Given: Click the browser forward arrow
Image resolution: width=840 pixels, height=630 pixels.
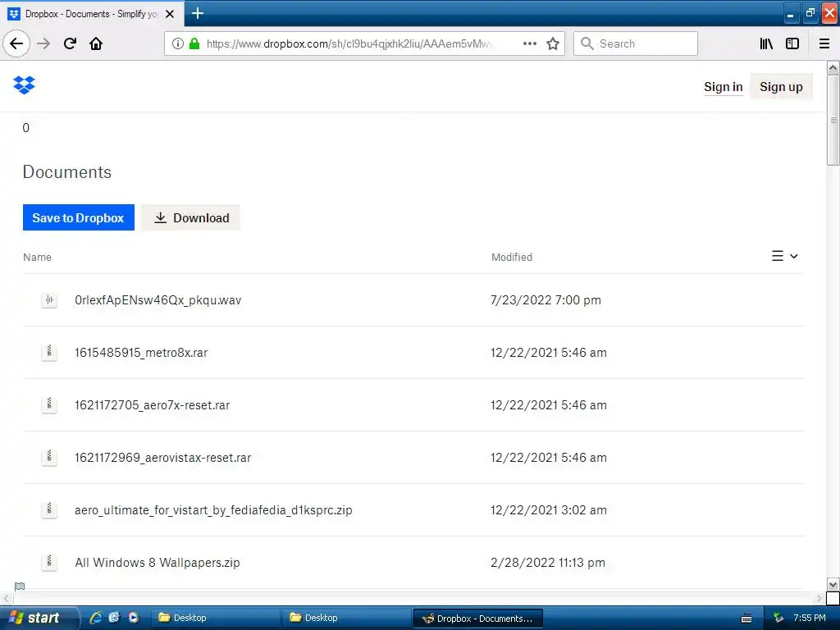Looking at the screenshot, I should 43,43.
